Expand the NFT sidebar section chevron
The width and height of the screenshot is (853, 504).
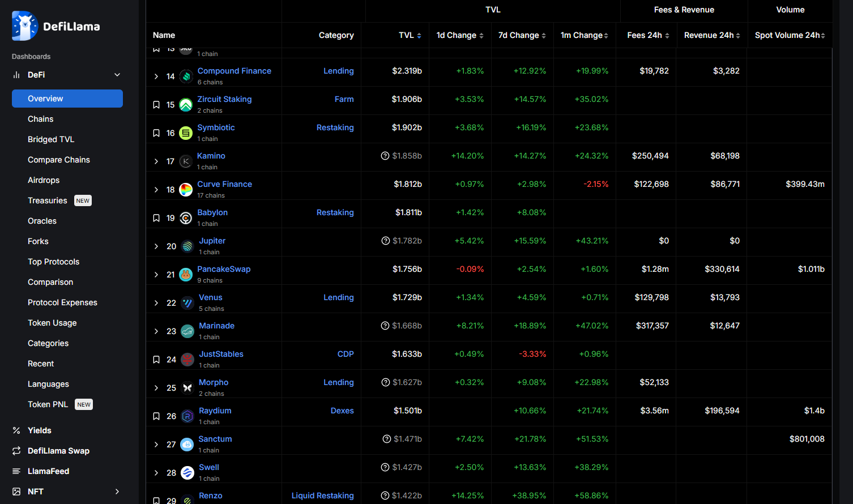(x=117, y=492)
